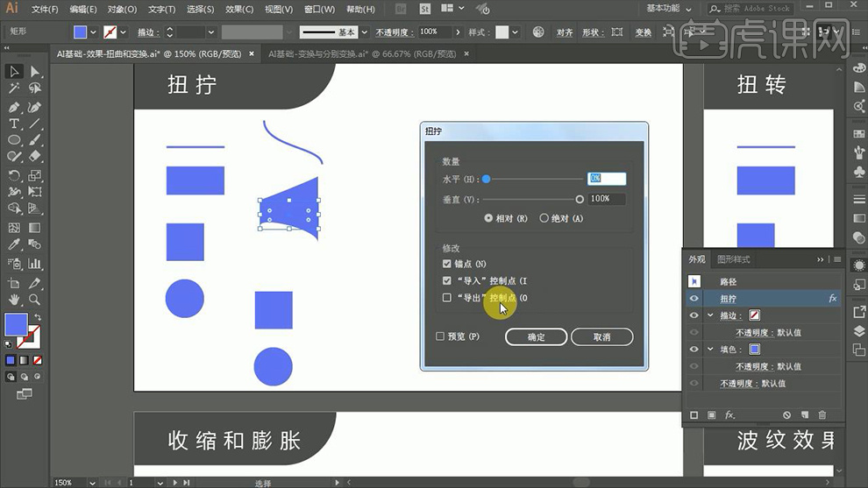Collapse the 填色 (Fill) row arrow
Screen dimensions: 868x488
pyautogui.click(x=710, y=350)
